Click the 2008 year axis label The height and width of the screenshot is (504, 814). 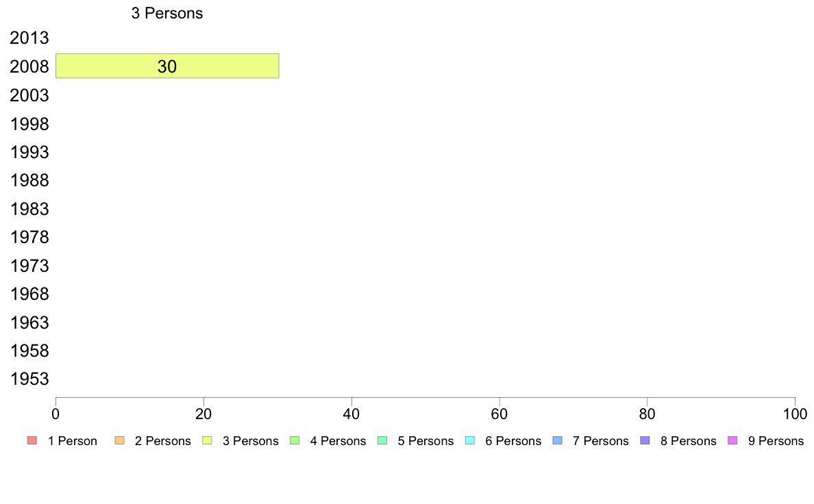click(29, 66)
